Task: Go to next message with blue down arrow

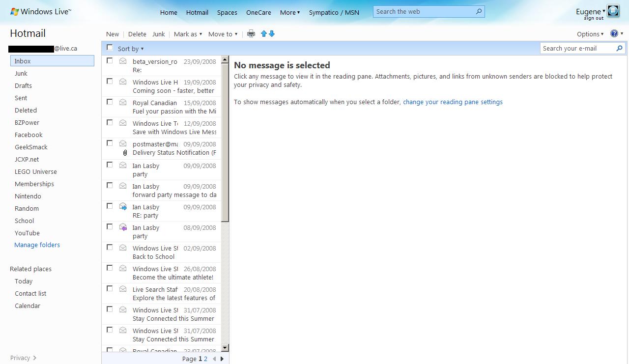Action: click(x=272, y=34)
